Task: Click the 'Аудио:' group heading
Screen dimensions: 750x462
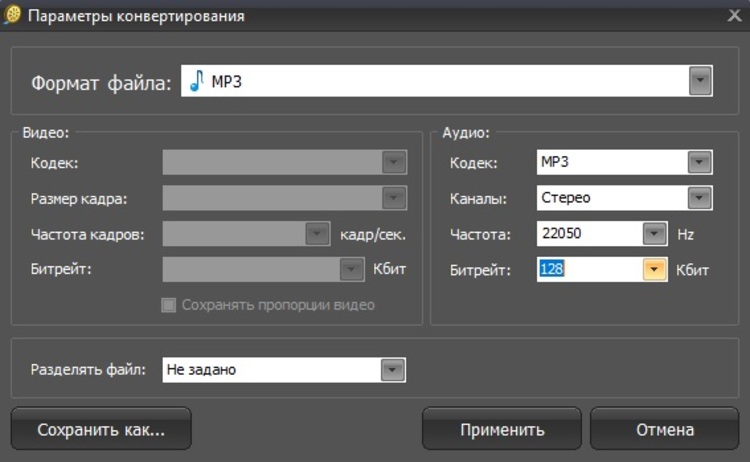Action: (466, 132)
